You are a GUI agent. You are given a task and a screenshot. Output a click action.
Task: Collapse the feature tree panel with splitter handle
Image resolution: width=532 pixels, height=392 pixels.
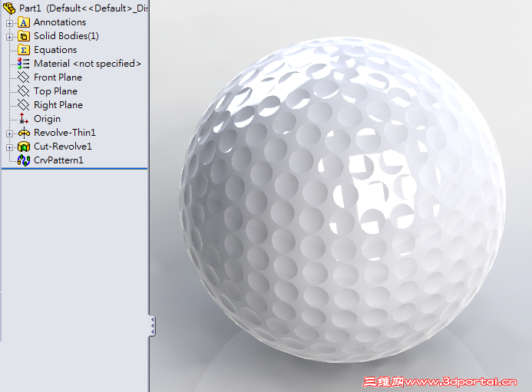(152, 326)
